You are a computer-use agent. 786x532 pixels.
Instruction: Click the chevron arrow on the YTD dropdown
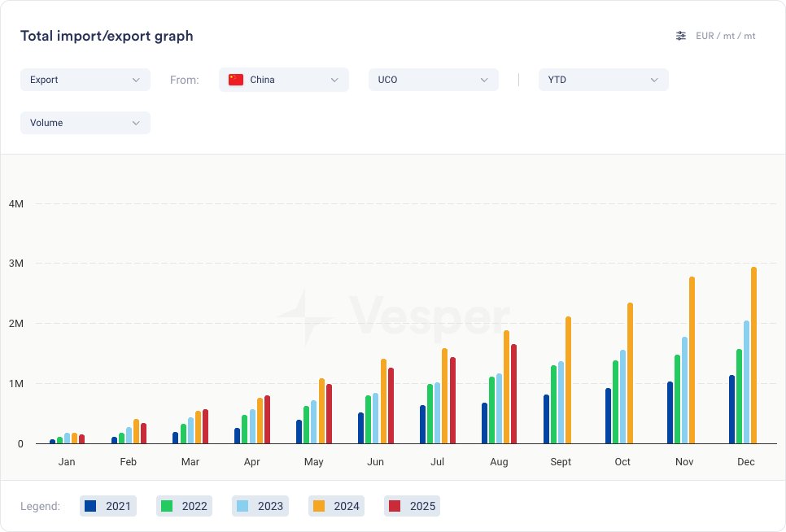pyautogui.click(x=654, y=80)
